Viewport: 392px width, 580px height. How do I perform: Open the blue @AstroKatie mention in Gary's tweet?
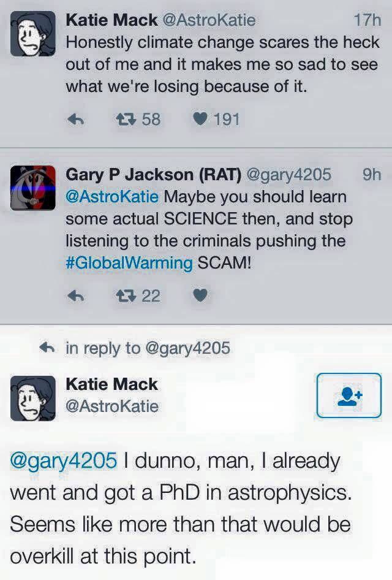111,197
